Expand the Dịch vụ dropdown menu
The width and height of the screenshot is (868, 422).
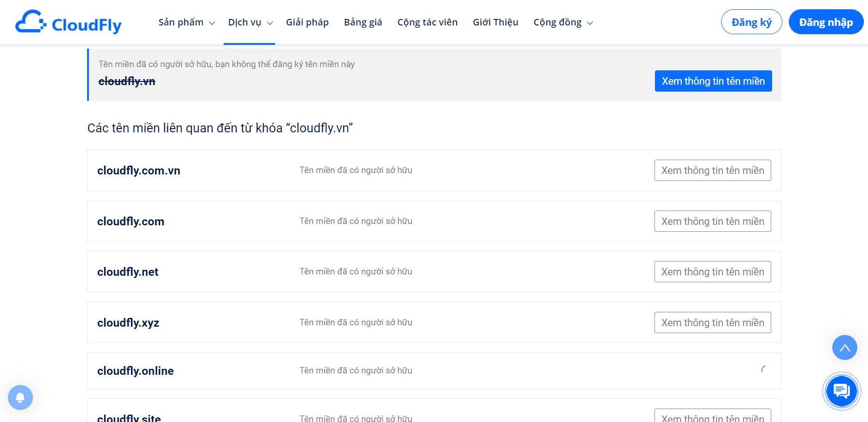pos(250,22)
